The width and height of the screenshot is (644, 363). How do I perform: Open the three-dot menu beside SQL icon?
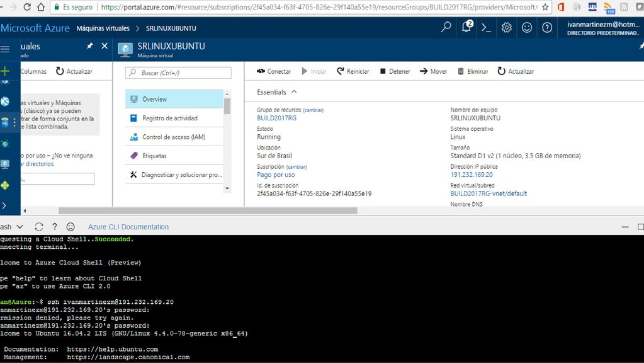click(14, 122)
